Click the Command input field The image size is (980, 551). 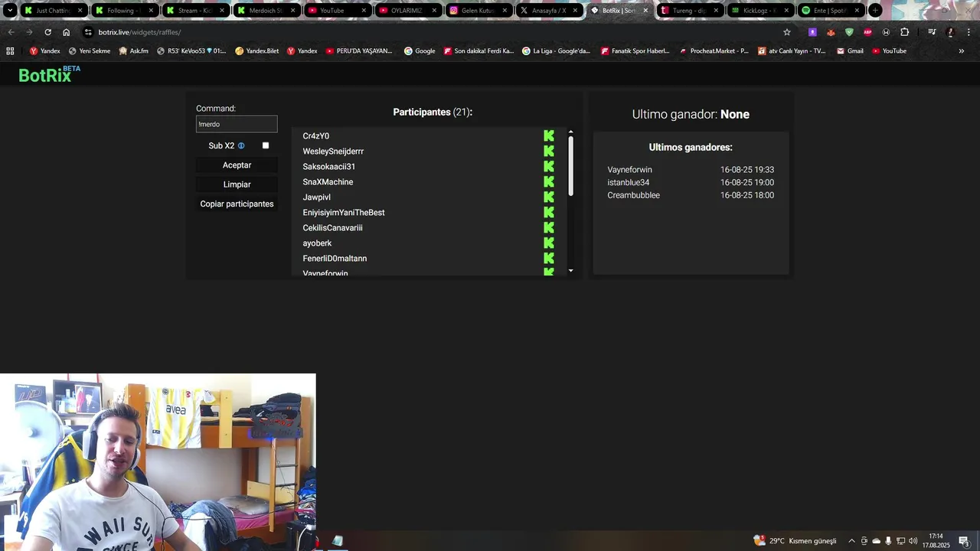[237, 124]
